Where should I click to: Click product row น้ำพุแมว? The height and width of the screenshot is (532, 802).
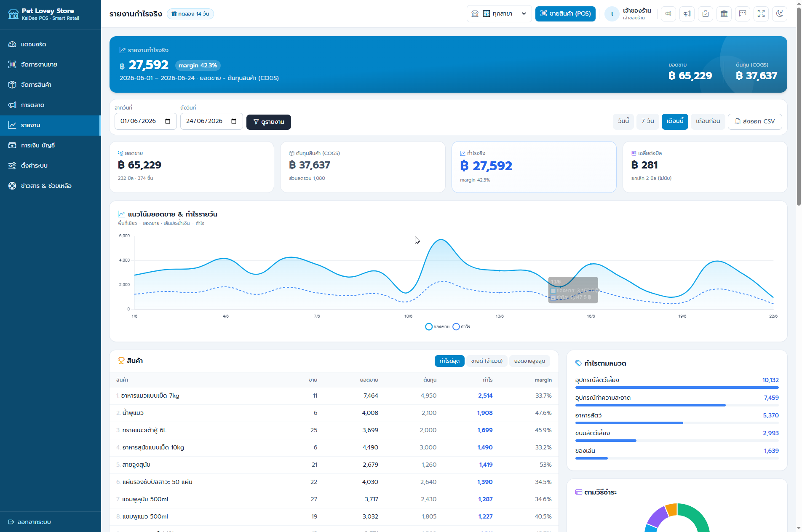334,413
